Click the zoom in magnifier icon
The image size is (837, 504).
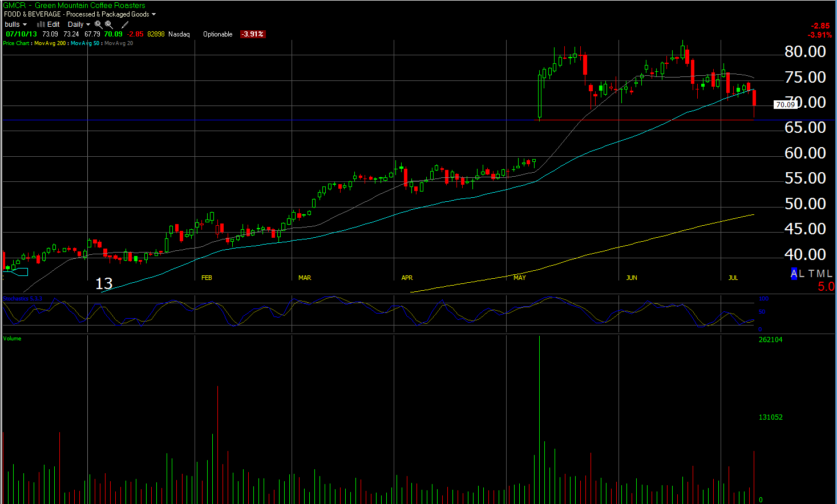click(x=98, y=25)
